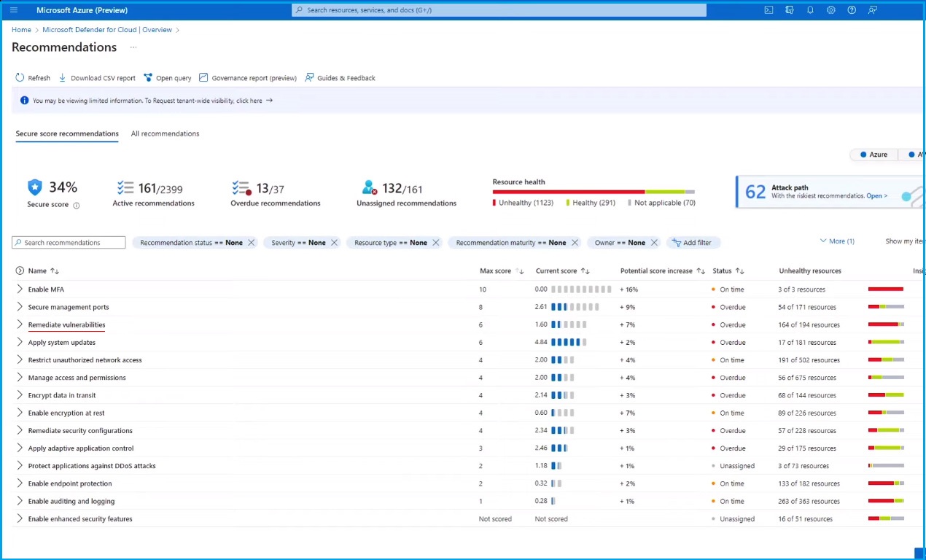Open the feedback icon in top bar
The height and width of the screenshot is (560, 926).
coord(873,10)
